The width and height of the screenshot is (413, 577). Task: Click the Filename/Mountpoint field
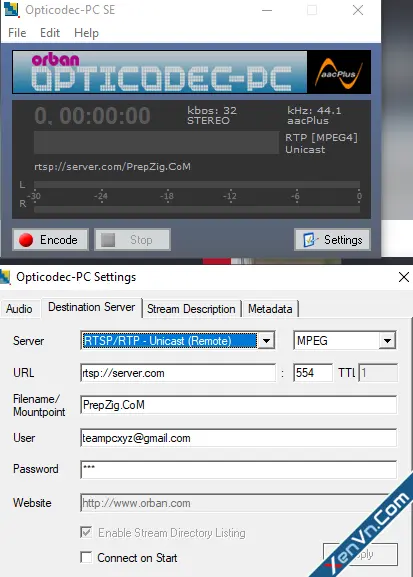239,405
